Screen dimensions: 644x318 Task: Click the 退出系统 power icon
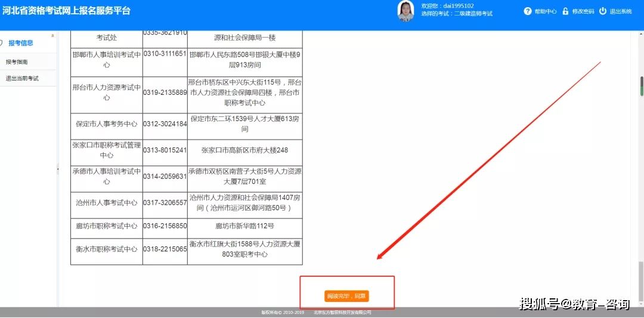[603, 11]
